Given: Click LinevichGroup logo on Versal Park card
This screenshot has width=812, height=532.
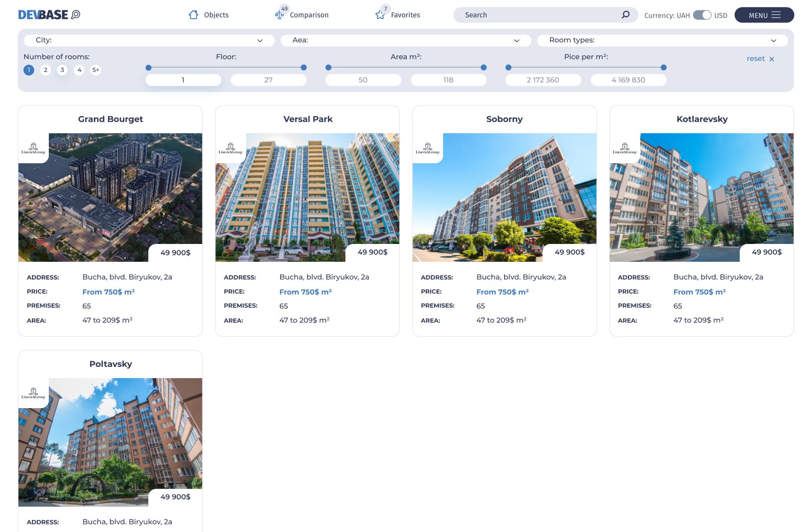Looking at the screenshot, I should pyautogui.click(x=230, y=148).
